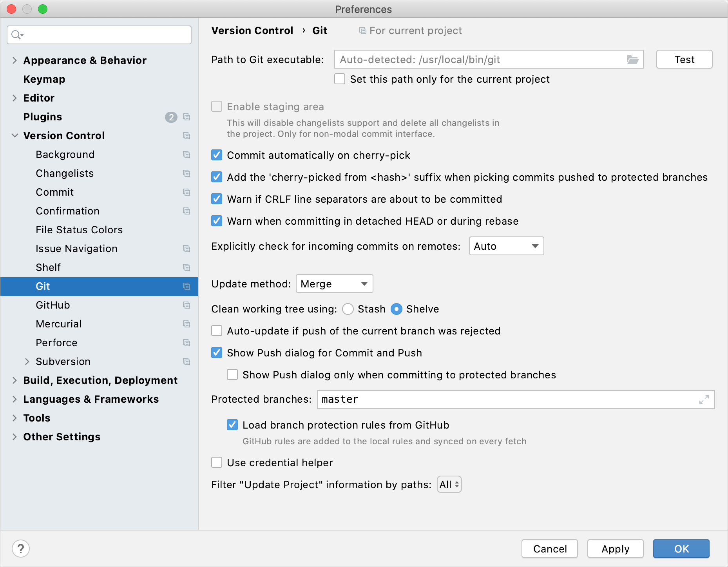Enable Push dialog only for protected branches
The height and width of the screenshot is (567, 728).
232,375
